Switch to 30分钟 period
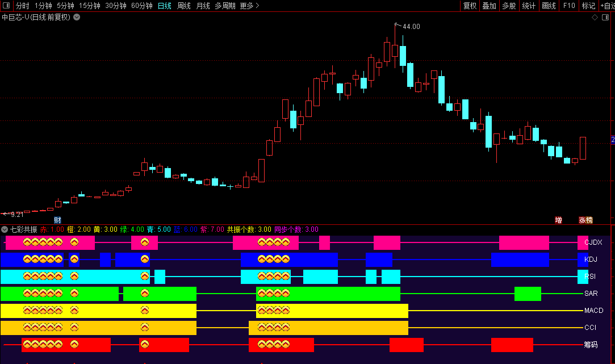615x364 pixels. [x=116, y=6]
